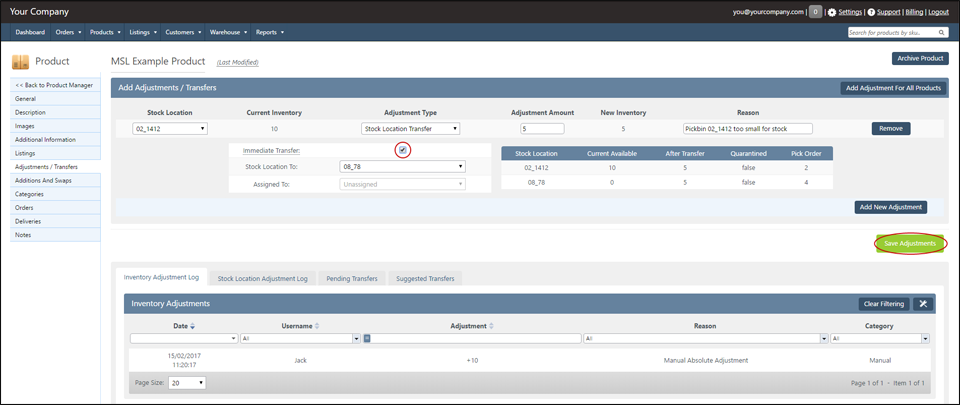Click the Adjustment Amount input field
The height and width of the screenshot is (405, 960).
(x=542, y=129)
